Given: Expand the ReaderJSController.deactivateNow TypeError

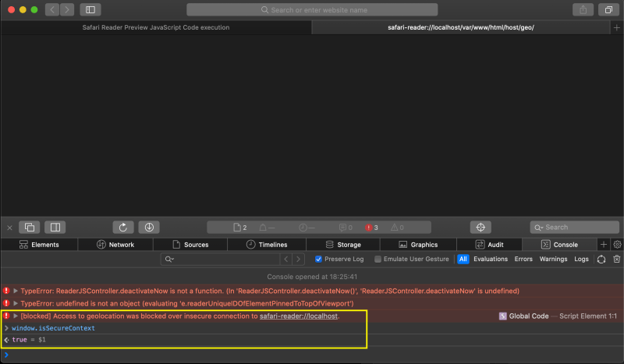Looking at the screenshot, I should [x=16, y=291].
